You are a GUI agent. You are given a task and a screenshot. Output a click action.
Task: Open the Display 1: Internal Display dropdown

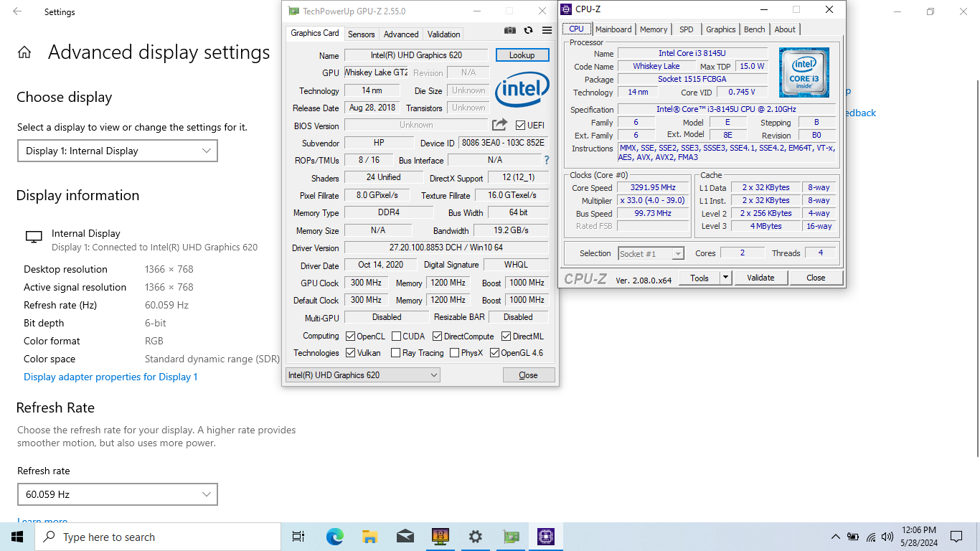pos(118,151)
